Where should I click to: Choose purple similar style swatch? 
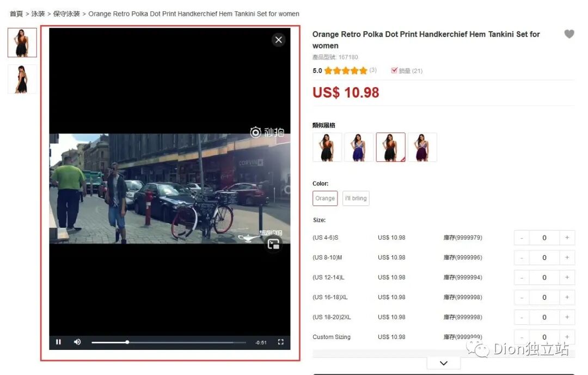click(422, 147)
